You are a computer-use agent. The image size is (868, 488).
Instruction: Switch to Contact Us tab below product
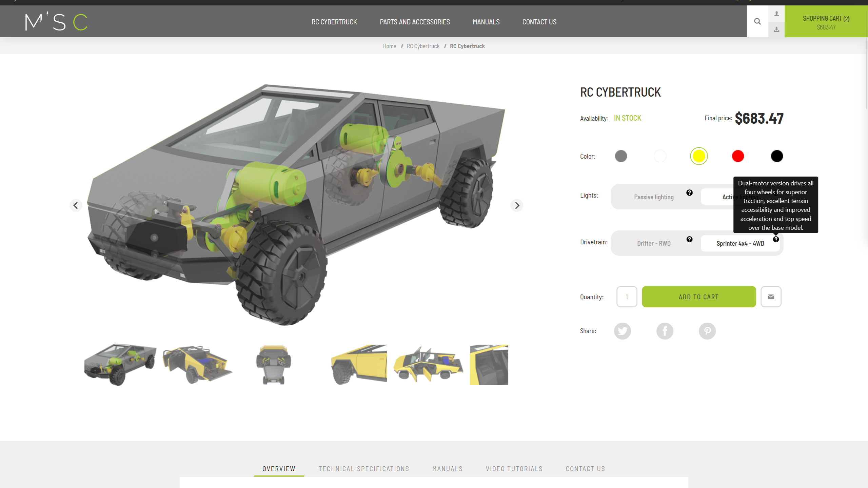(x=585, y=469)
